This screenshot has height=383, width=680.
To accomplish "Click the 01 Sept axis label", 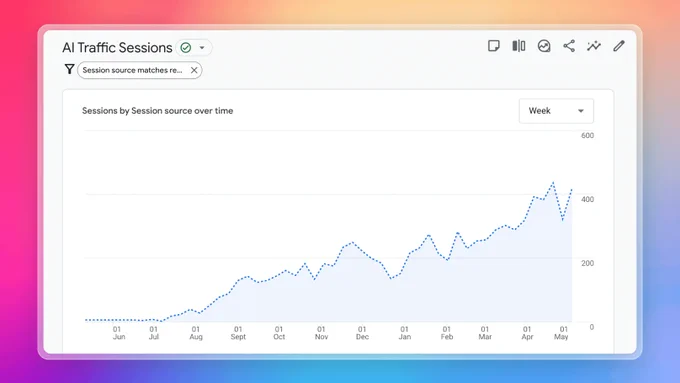I will point(238,333).
